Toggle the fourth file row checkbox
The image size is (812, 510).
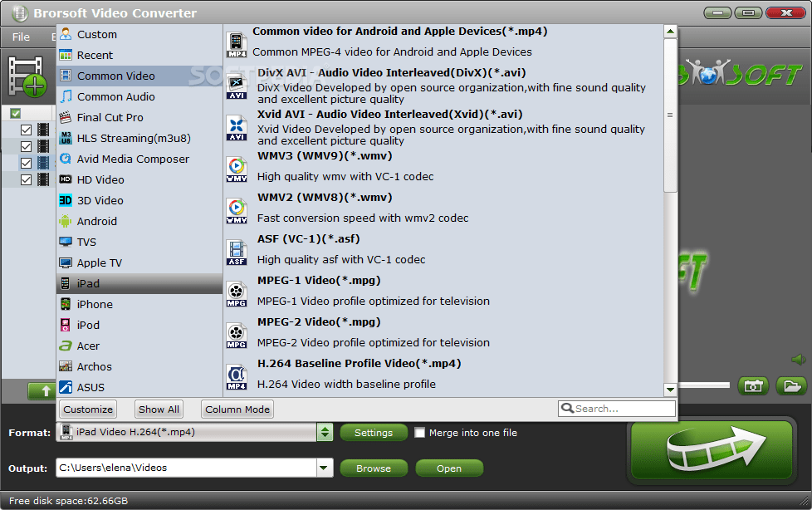click(x=26, y=179)
